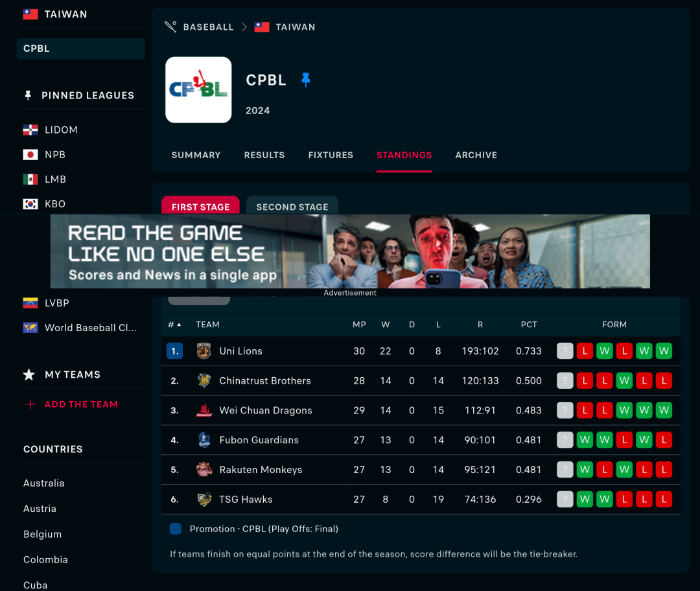Open the Fubon Guardians team name
The image size is (700, 591).
pos(259,439)
